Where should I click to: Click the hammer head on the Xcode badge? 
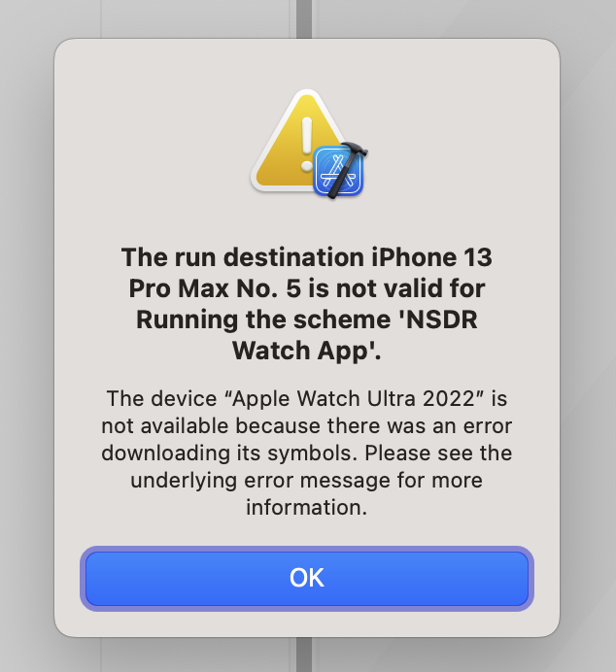point(356,150)
